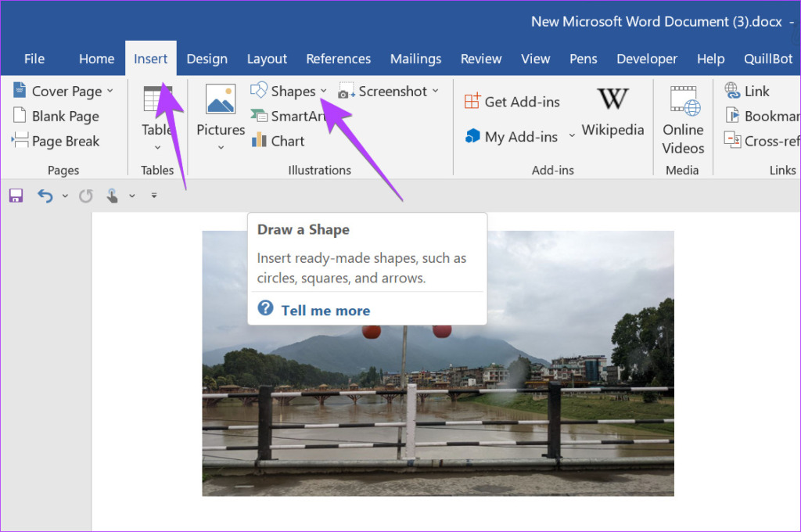The height and width of the screenshot is (532, 801).
Task: Open the File menu
Action: (34, 59)
